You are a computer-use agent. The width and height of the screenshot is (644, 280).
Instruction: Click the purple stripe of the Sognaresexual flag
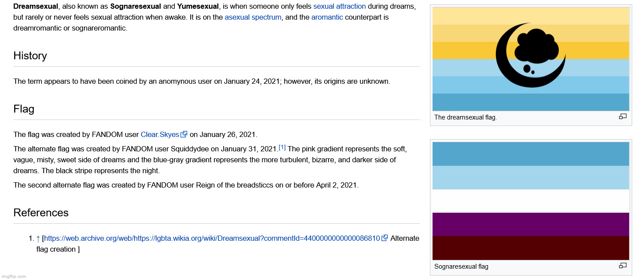point(530,224)
